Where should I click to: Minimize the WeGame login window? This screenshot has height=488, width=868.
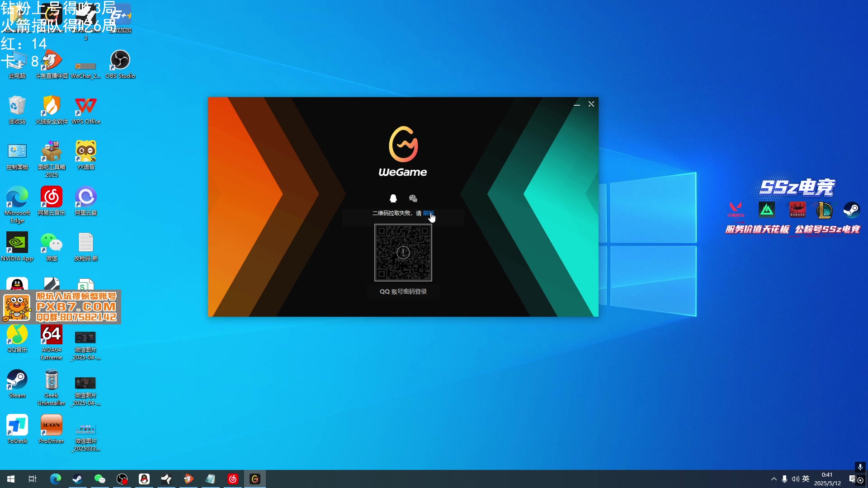(577, 104)
